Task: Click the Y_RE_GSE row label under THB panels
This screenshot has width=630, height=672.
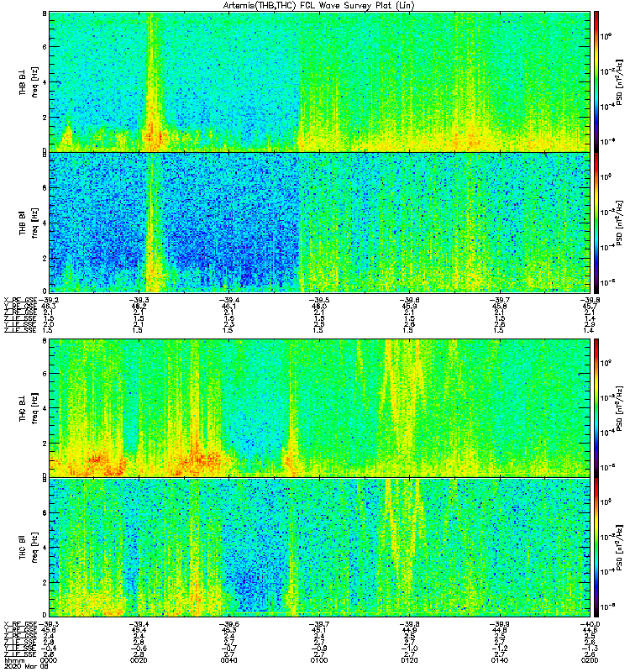Action: pyautogui.click(x=20, y=307)
